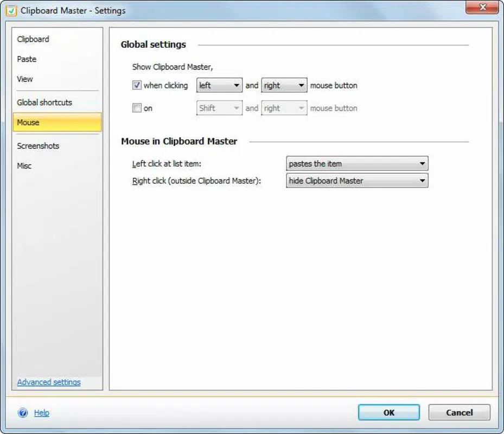
Task: Open the Misc settings section
Action: (x=57, y=166)
